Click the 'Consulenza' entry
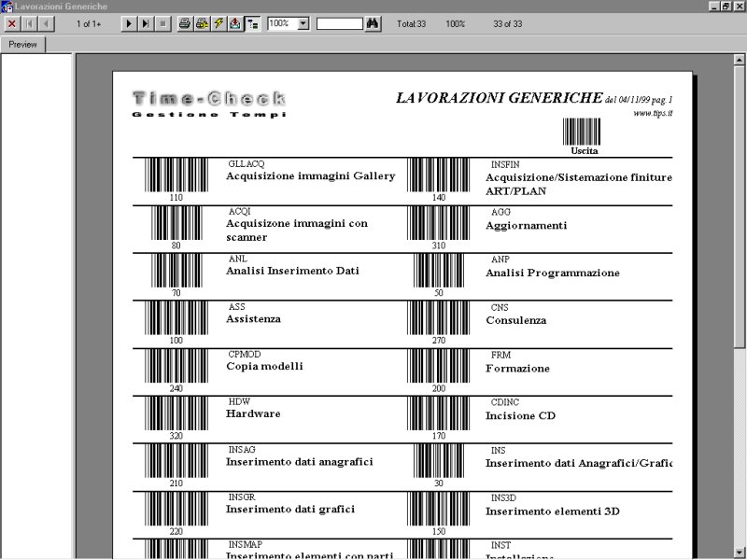The image size is (747, 560). click(x=516, y=320)
